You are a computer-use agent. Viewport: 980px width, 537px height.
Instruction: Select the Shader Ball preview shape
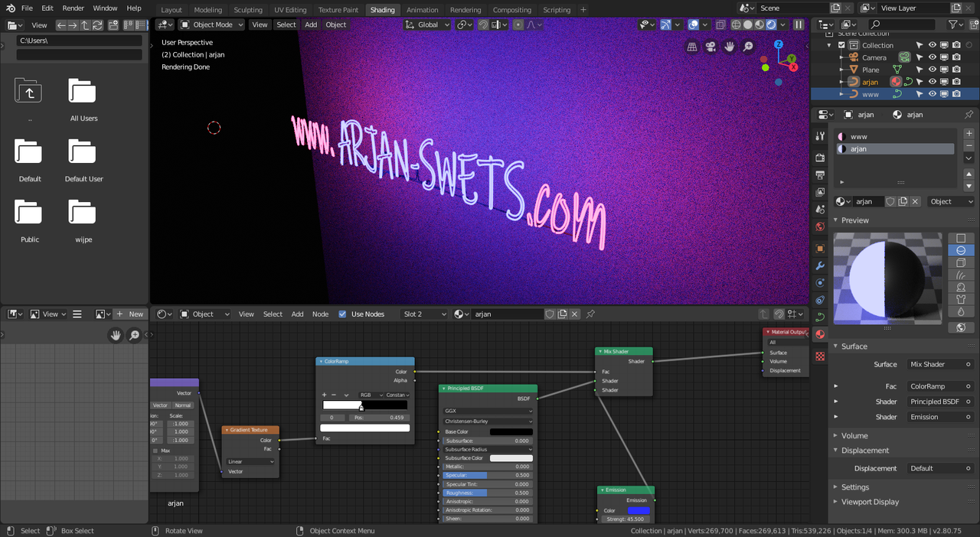coord(961,287)
